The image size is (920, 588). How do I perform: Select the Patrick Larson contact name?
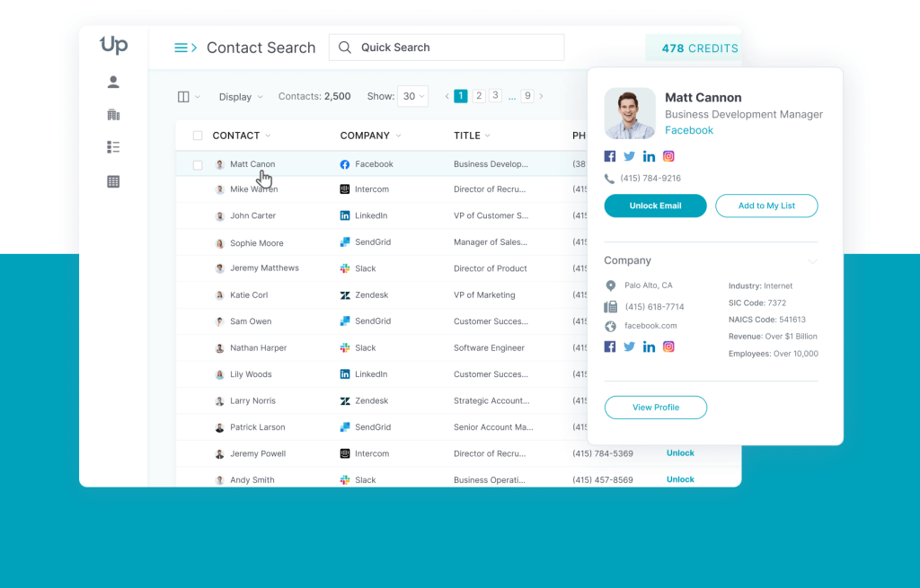tap(258, 427)
